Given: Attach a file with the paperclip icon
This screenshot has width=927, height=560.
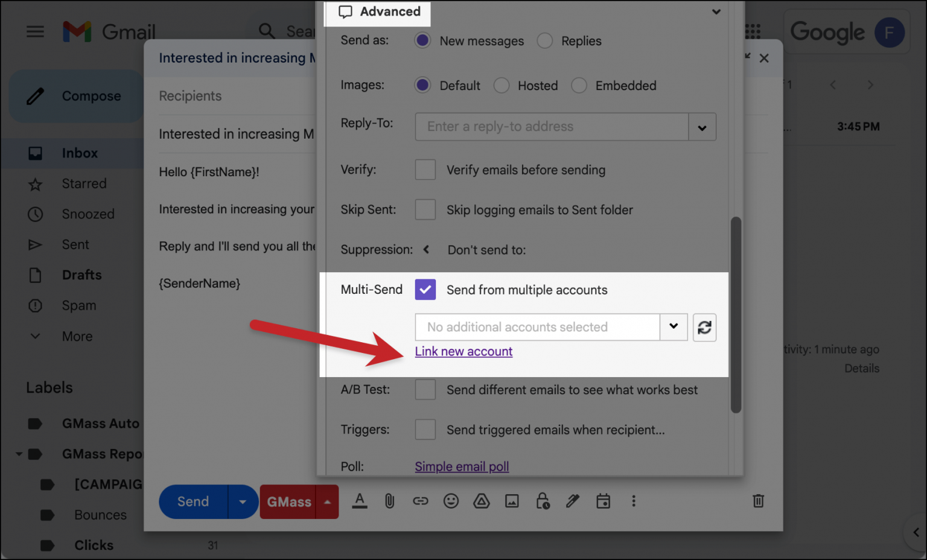Looking at the screenshot, I should tap(390, 501).
